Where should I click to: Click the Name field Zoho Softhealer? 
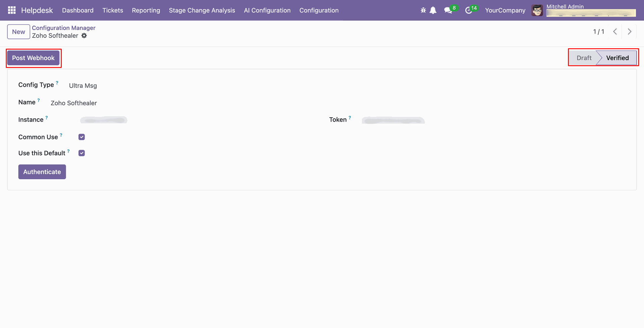tap(74, 103)
